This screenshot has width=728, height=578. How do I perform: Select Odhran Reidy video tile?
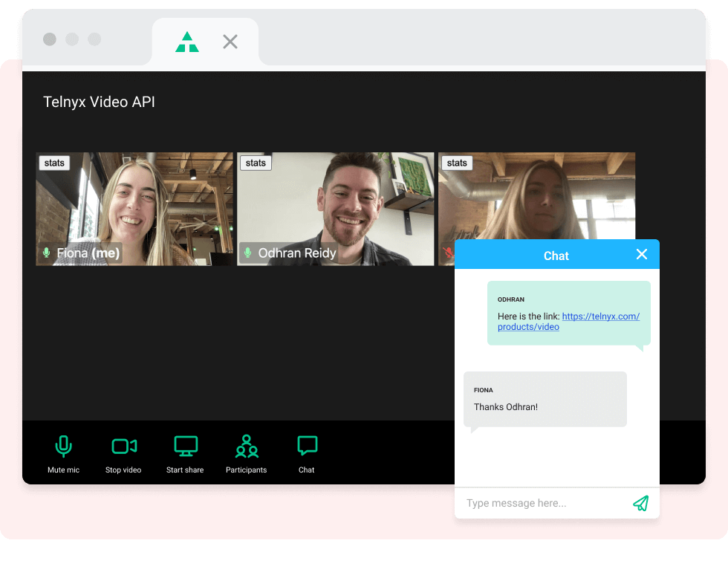[x=336, y=209]
